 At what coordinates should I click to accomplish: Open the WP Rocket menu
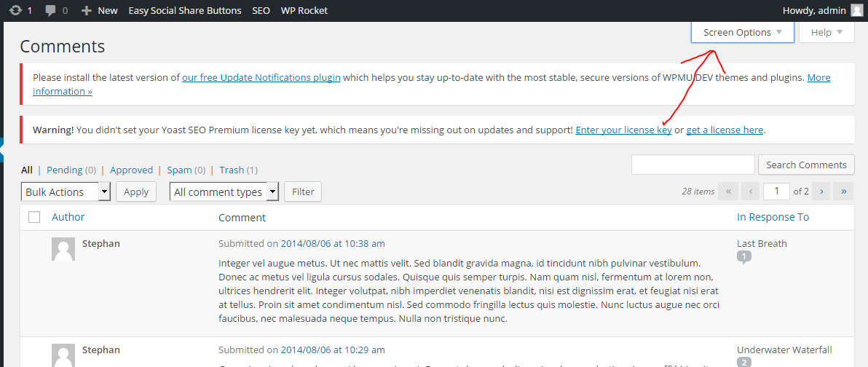[304, 10]
